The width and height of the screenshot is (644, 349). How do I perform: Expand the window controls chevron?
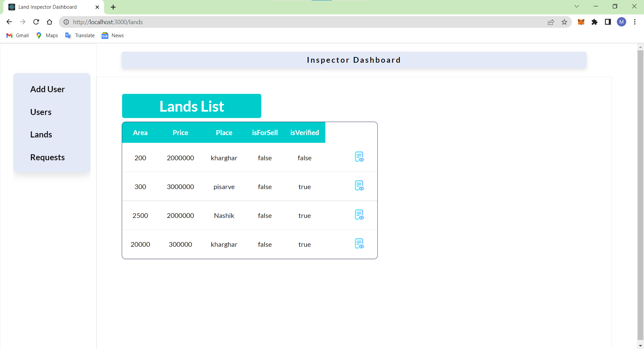[577, 6]
